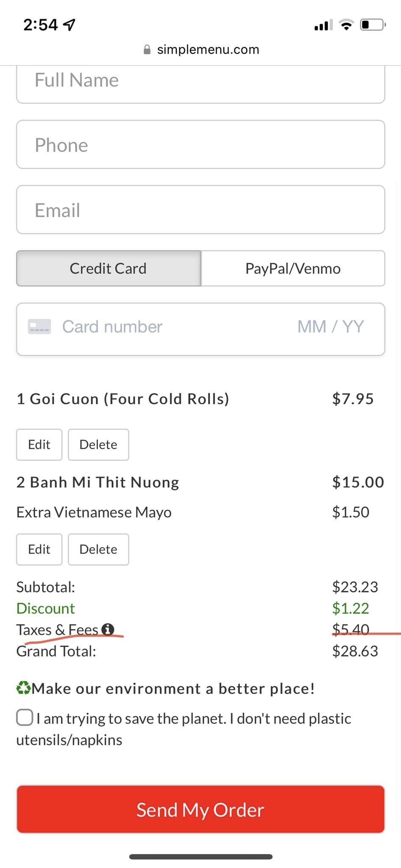Tap the credit card icon in card field
Viewport: 401px width, 868px height.
pyautogui.click(x=39, y=326)
